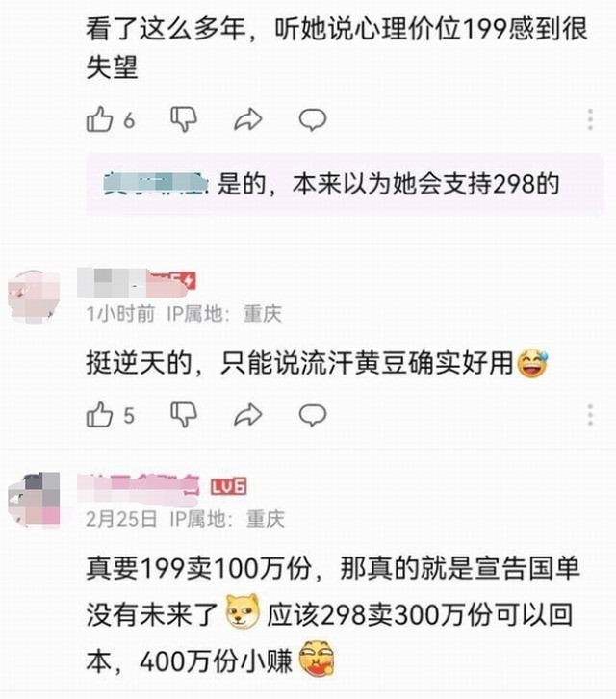Viewport: 616px width, 699px height.
Task: Open the LV6 user's profile name
Action: click(x=139, y=486)
